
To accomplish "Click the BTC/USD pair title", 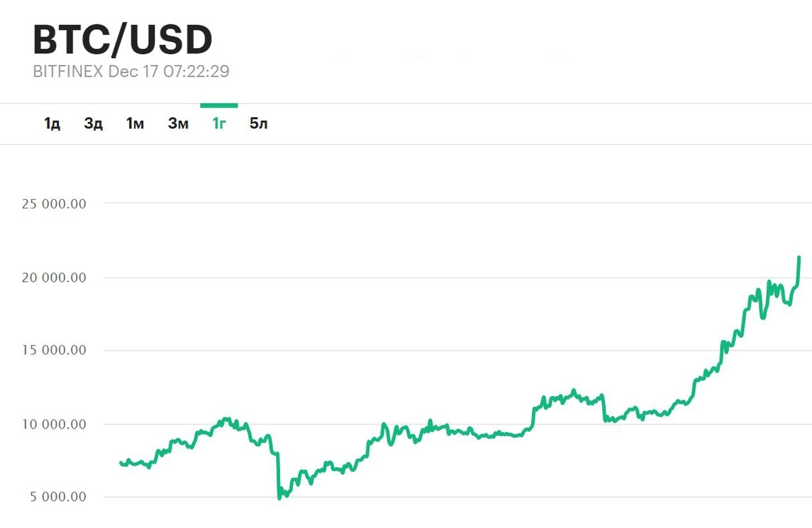I will click(x=122, y=41).
